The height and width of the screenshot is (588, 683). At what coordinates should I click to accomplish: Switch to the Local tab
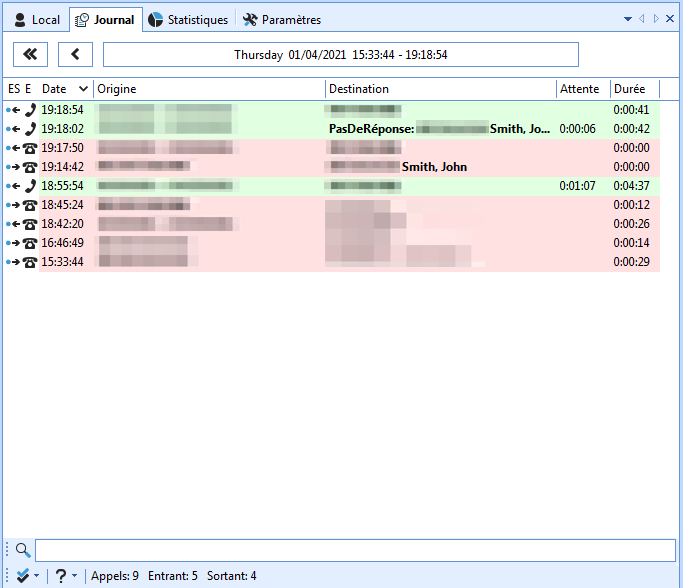tap(37, 20)
